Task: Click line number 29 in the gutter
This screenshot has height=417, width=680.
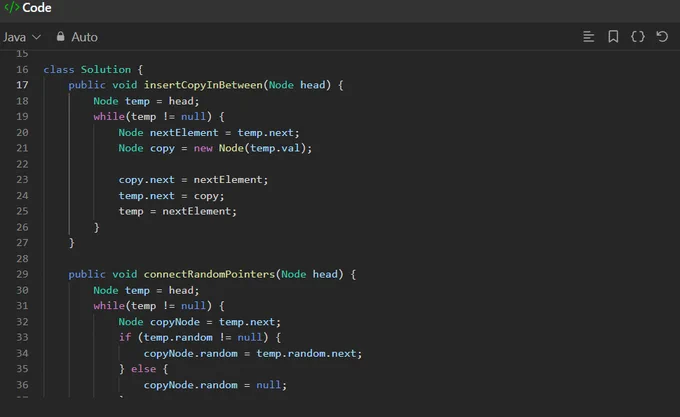Action: [22, 274]
